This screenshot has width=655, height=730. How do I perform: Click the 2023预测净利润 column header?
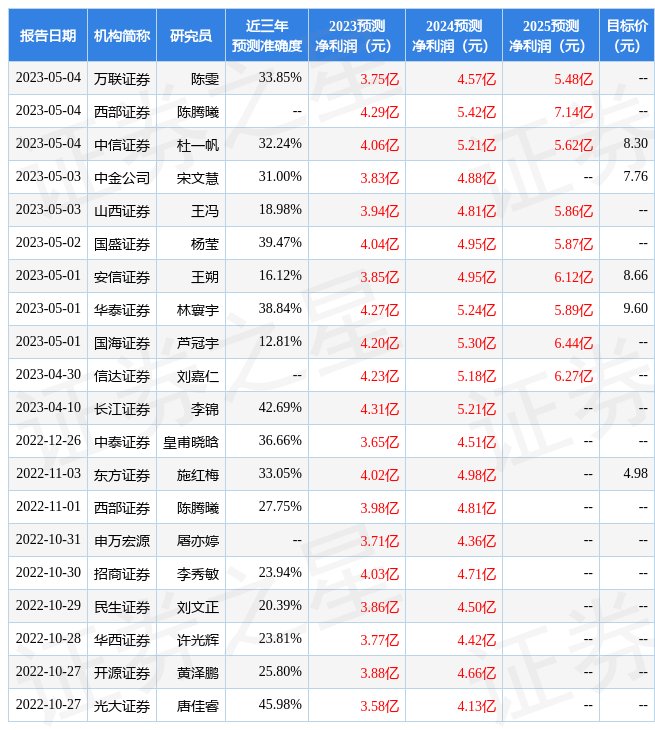pos(357,35)
